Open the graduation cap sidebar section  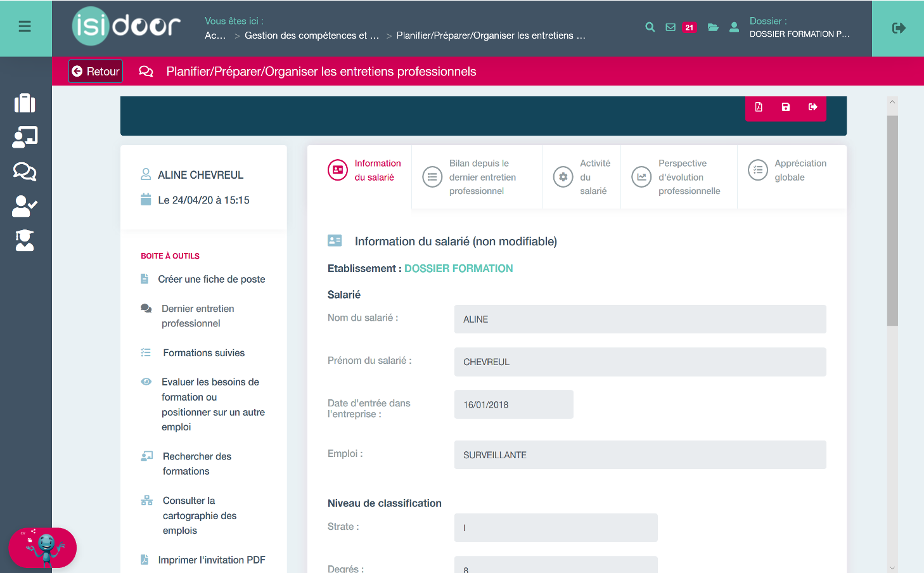pos(25,241)
